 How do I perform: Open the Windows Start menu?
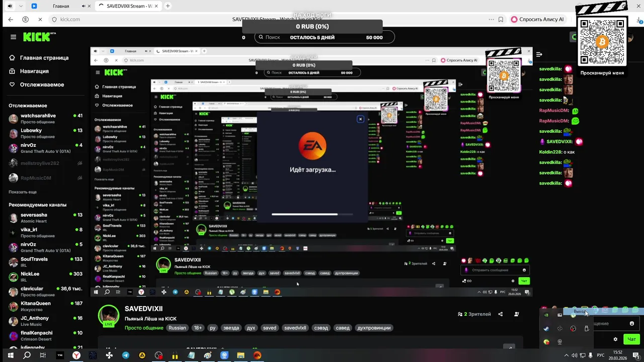point(10,355)
